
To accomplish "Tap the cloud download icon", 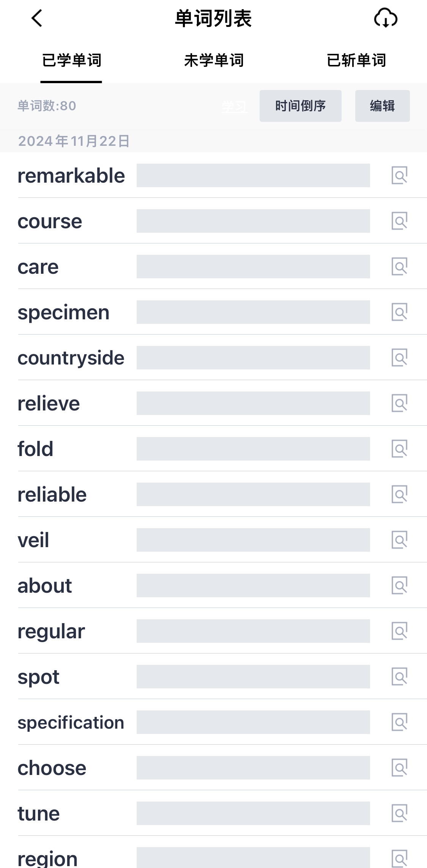I will pyautogui.click(x=386, y=18).
